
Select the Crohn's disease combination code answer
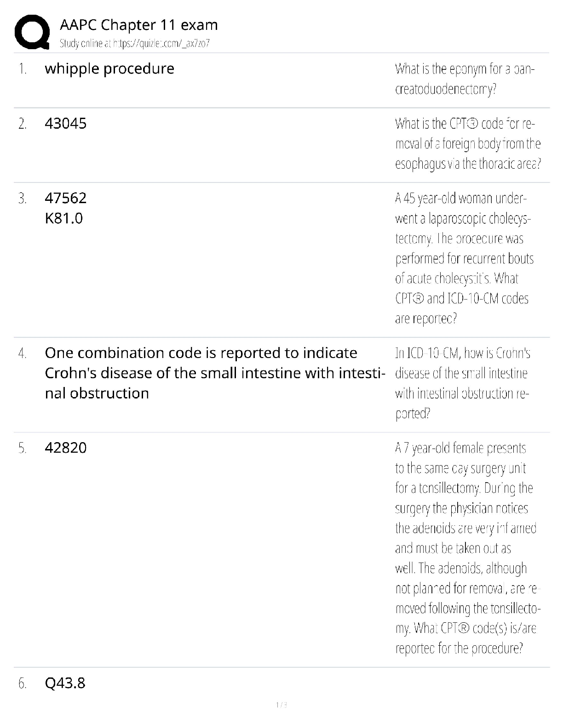(214, 373)
